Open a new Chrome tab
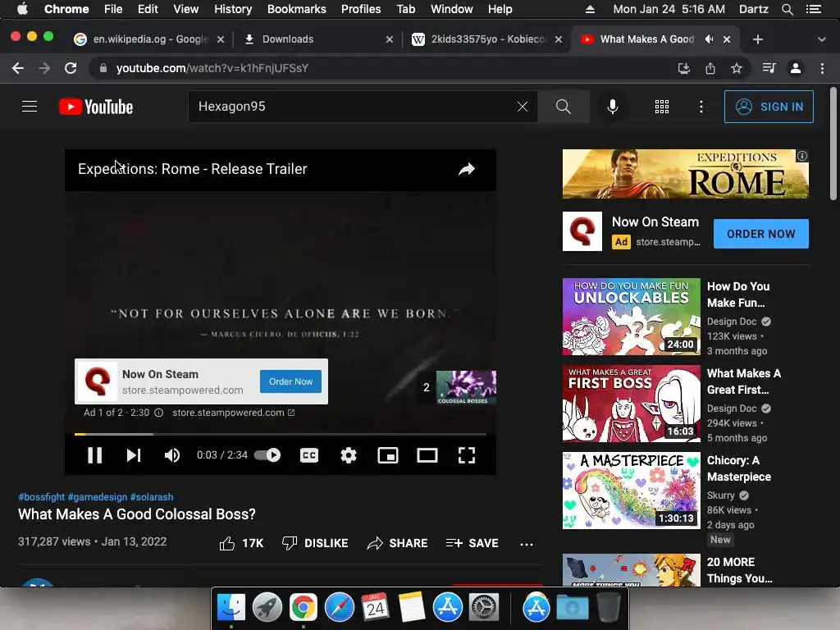The width and height of the screenshot is (840, 630). click(757, 39)
